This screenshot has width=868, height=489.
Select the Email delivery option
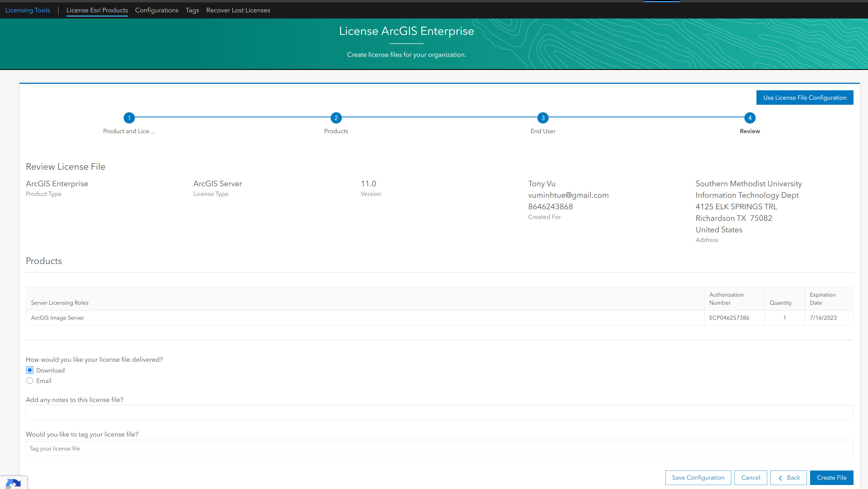point(30,380)
